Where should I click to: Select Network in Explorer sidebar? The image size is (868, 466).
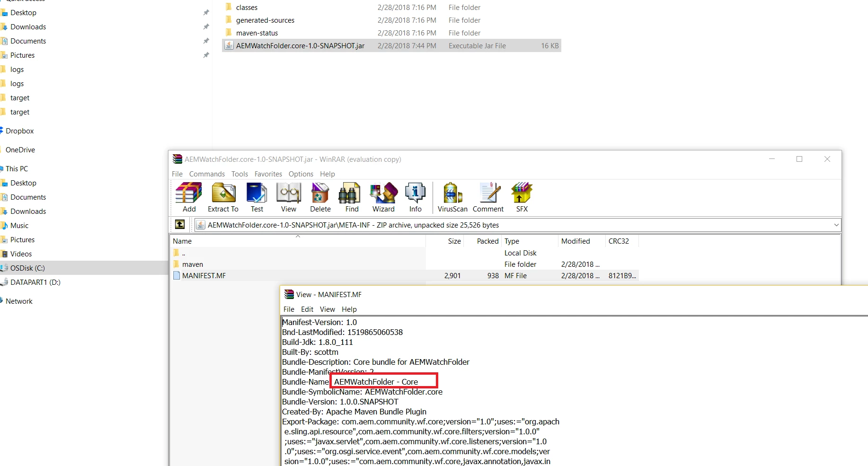pos(19,301)
